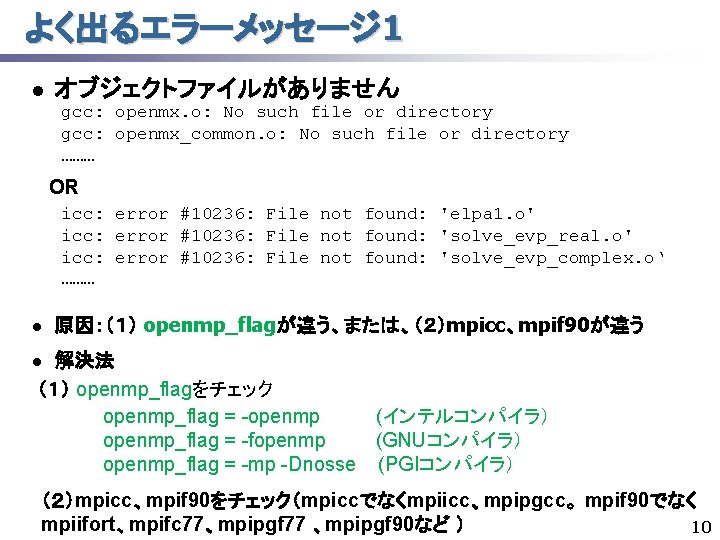Image resolution: width=720 pixels, height=540 pixels.
Task: Click the label (PGIコンパイラ)
Action: [x=445, y=464]
